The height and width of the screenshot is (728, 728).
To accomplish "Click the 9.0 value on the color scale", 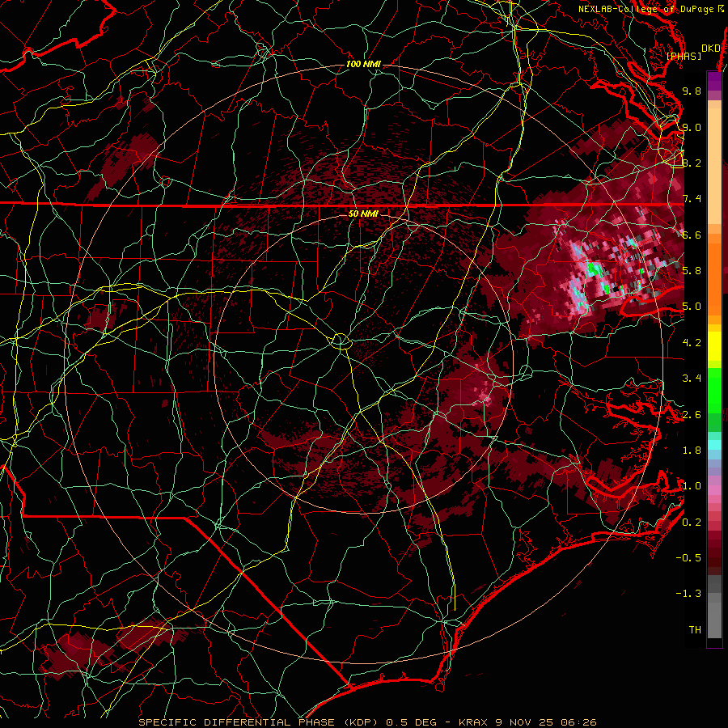I will pyautogui.click(x=692, y=127).
